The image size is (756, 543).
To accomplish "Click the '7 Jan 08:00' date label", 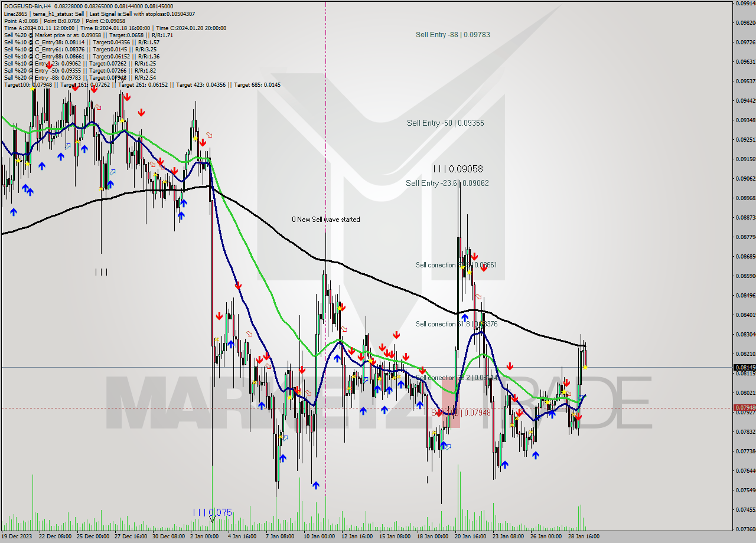I will pyautogui.click(x=280, y=537).
